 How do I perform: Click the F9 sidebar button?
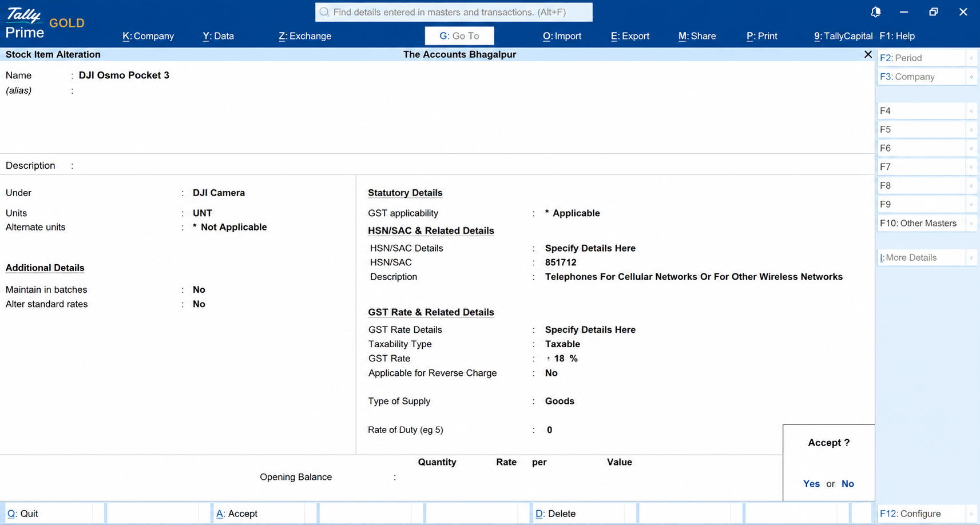(x=921, y=205)
